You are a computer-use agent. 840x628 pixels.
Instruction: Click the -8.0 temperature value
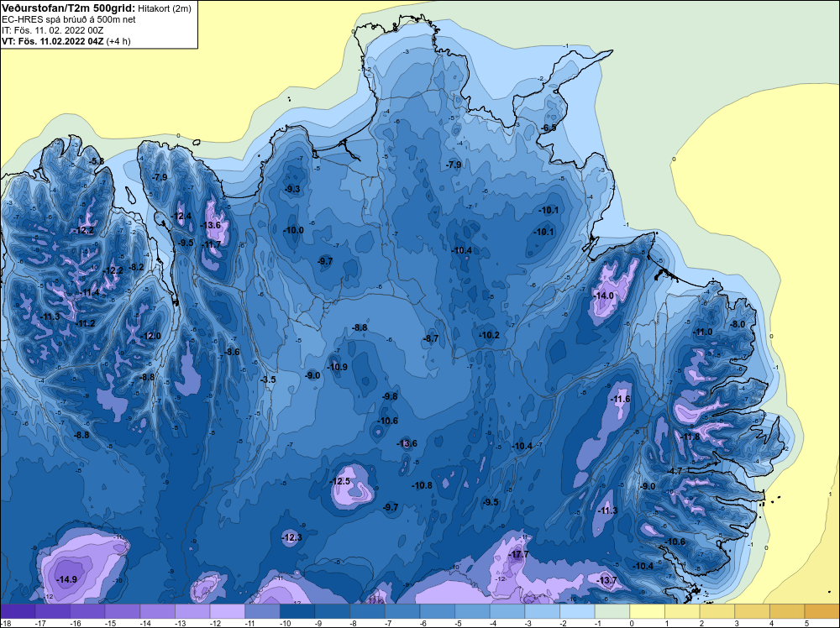coord(738,324)
